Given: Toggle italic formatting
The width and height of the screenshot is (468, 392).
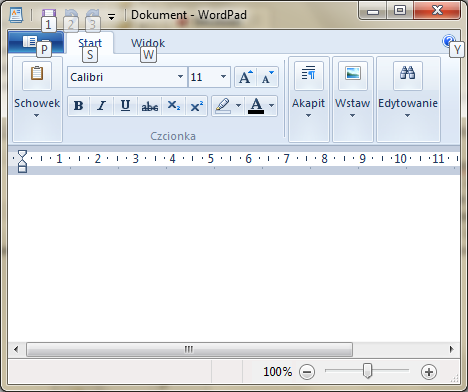Looking at the screenshot, I should click(102, 106).
